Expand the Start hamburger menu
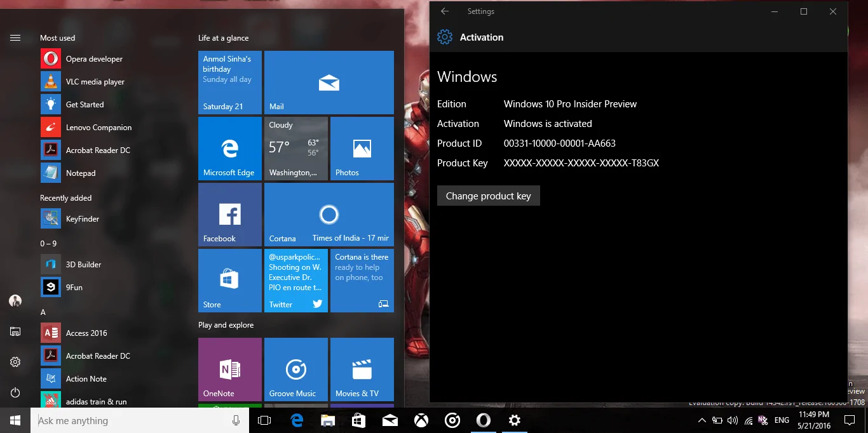 [x=15, y=38]
